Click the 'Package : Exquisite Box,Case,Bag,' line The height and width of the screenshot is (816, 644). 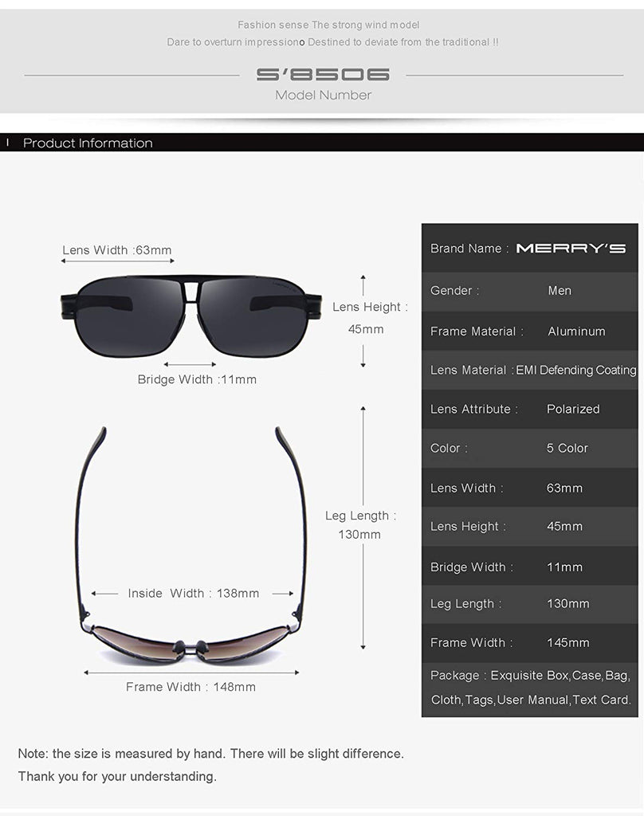(530, 676)
